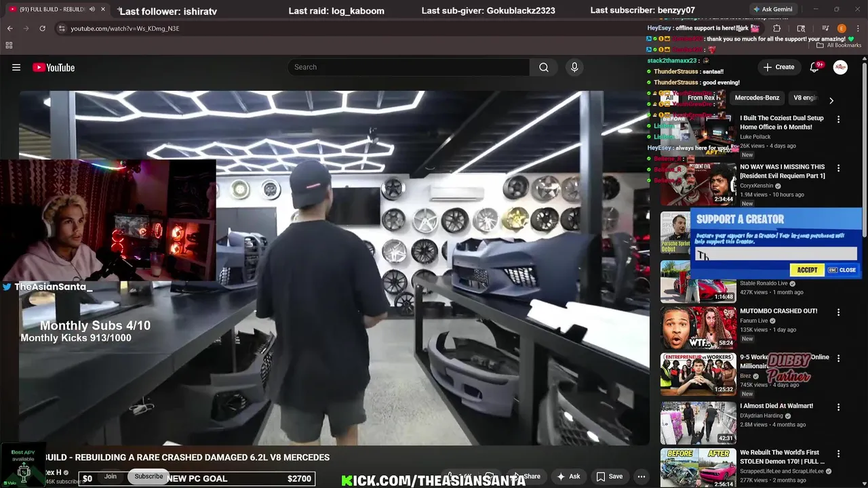Open the browser extensions puzzle icon
Viewport: 868px width, 488px height.
(776, 28)
